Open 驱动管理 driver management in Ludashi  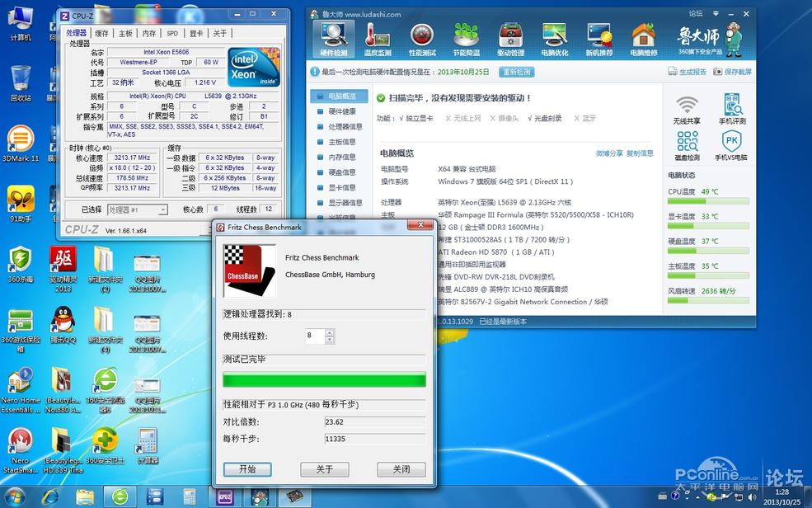click(x=510, y=40)
